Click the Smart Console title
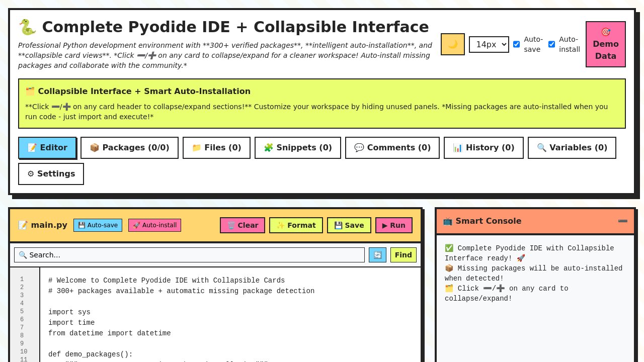644x362 pixels. (x=482, y=221)
